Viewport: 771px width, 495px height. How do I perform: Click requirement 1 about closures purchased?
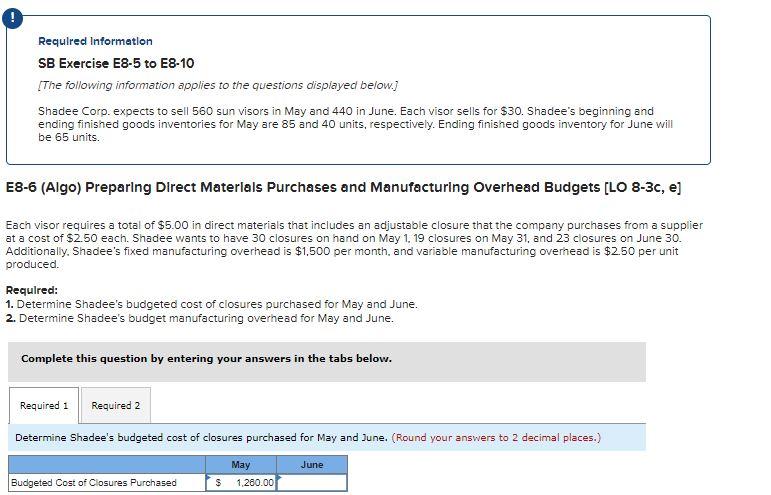tap(211, 304)
